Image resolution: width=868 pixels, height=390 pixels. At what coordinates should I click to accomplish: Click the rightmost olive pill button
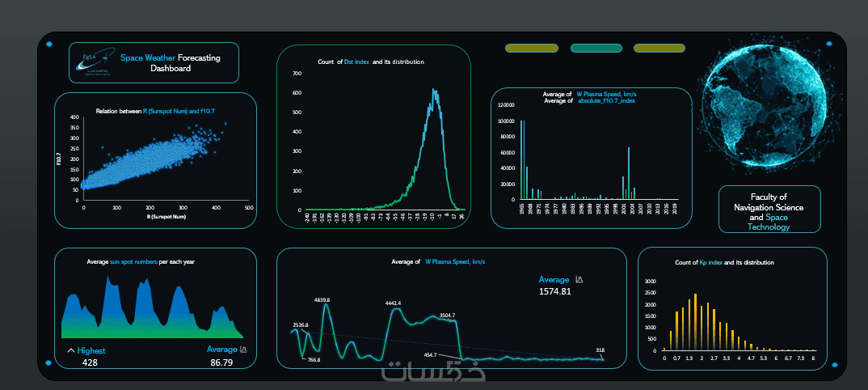[659, 49]
